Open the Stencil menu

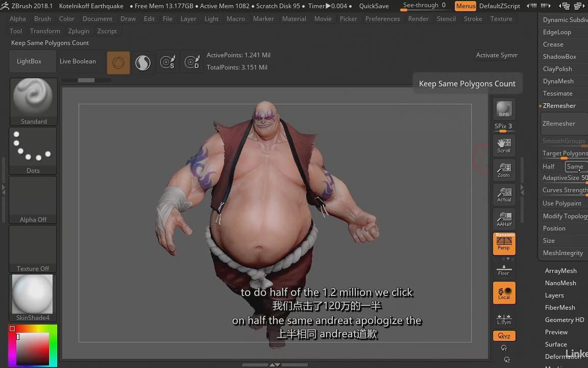446,18
